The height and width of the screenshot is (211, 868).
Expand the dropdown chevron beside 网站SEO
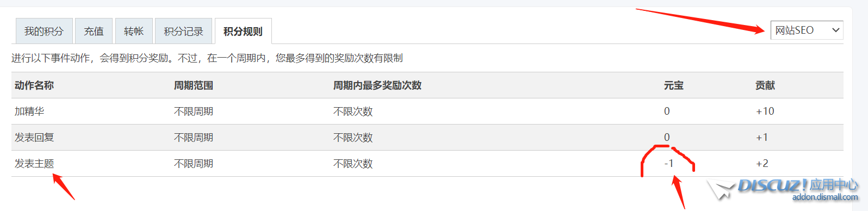(836, 30)
